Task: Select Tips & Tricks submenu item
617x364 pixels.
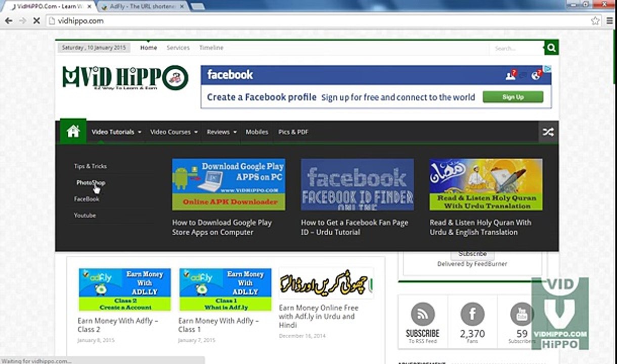Action: click(91, 166)
